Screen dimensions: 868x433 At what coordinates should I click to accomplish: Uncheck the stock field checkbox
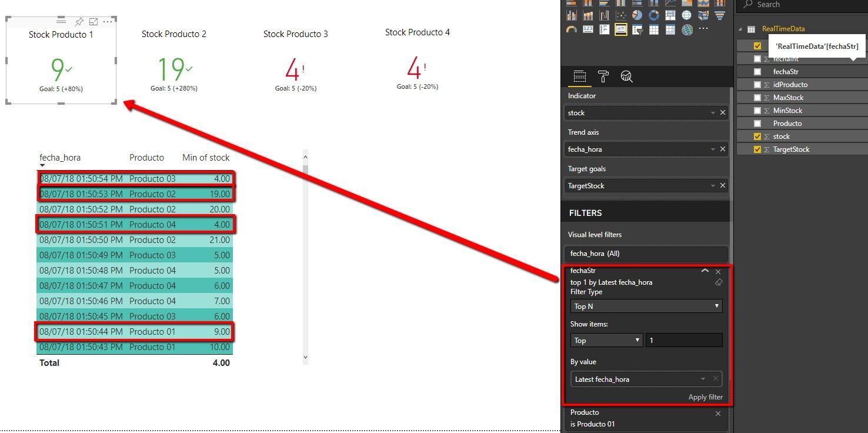point(757,136)
